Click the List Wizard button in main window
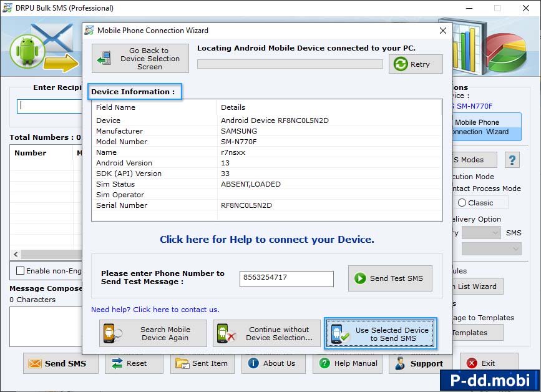The image size is (541, 392). pyautogui.click(x=478, y=287)
